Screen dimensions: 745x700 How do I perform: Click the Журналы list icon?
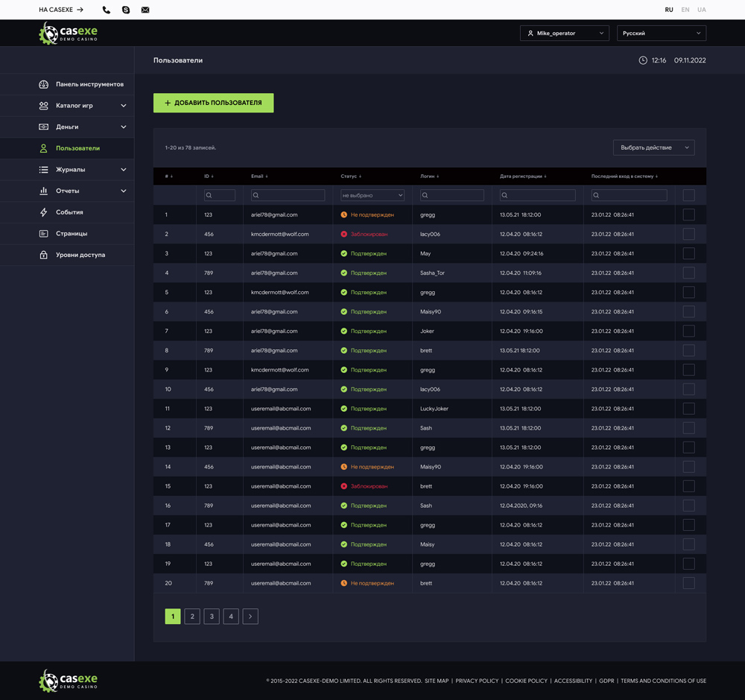point(44,170)
